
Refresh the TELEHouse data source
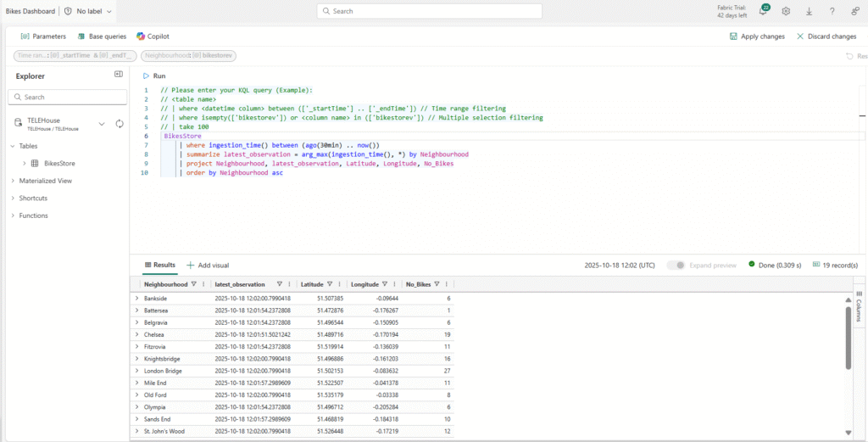click(x=120, y=124)
